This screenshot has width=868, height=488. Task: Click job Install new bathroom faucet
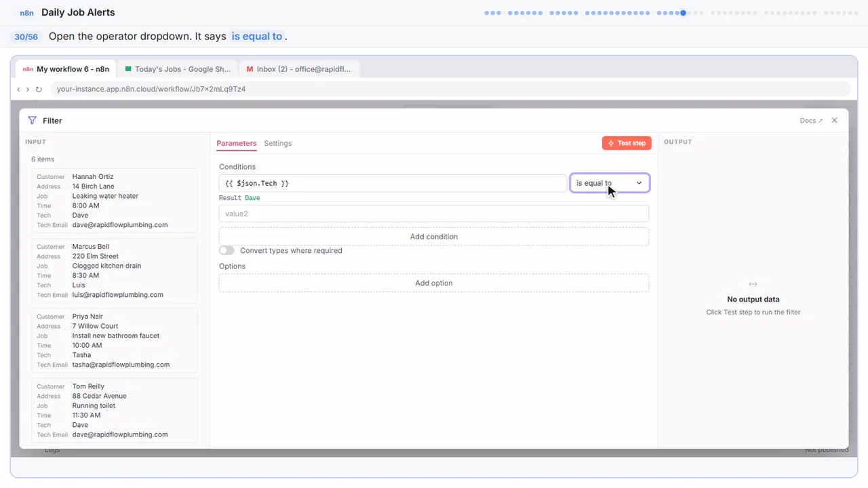115,335
